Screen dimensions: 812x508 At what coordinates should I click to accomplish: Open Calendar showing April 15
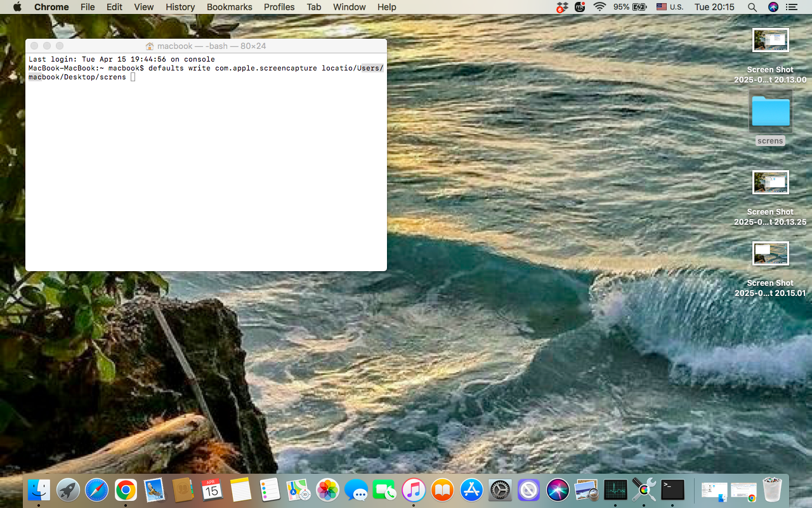tap(212, 489)
